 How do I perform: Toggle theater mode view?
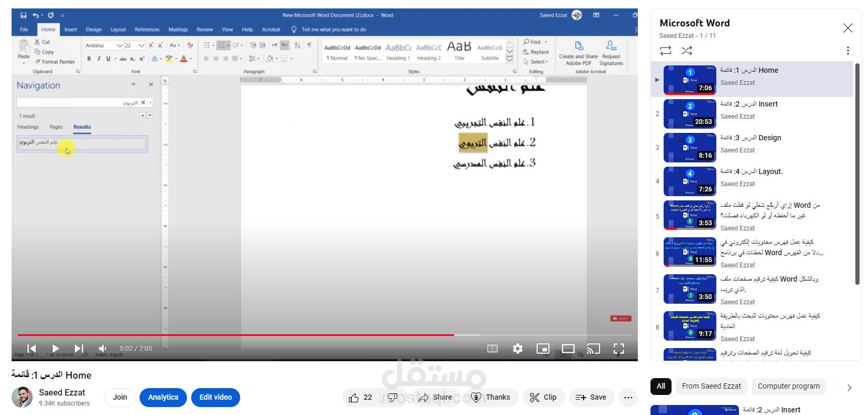click(x=568, y=349)
